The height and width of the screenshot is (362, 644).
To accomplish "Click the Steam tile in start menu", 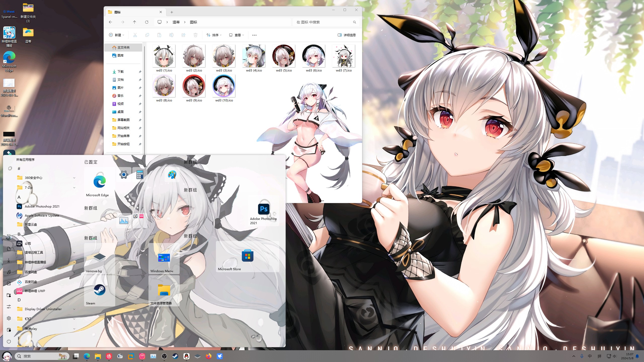I will [99, 291].
